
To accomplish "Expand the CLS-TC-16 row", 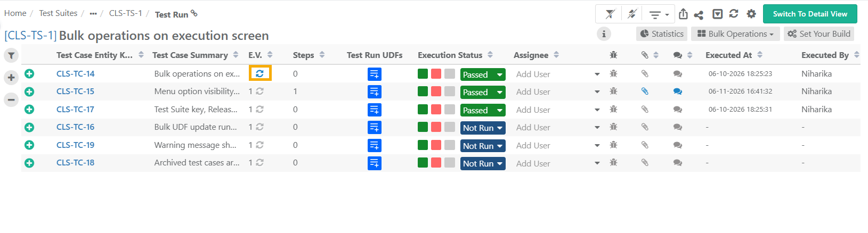I will (29, 127).
